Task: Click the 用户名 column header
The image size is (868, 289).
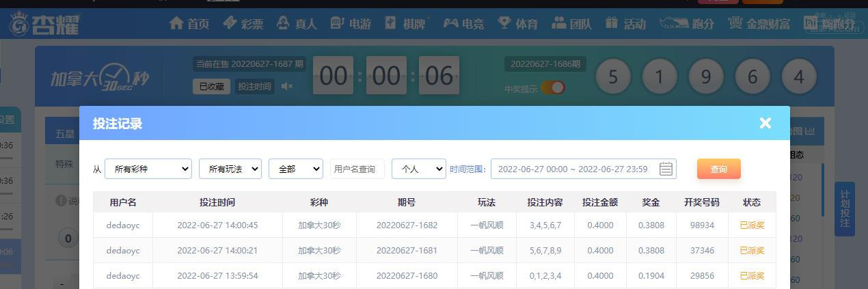Action: [123, 202]
